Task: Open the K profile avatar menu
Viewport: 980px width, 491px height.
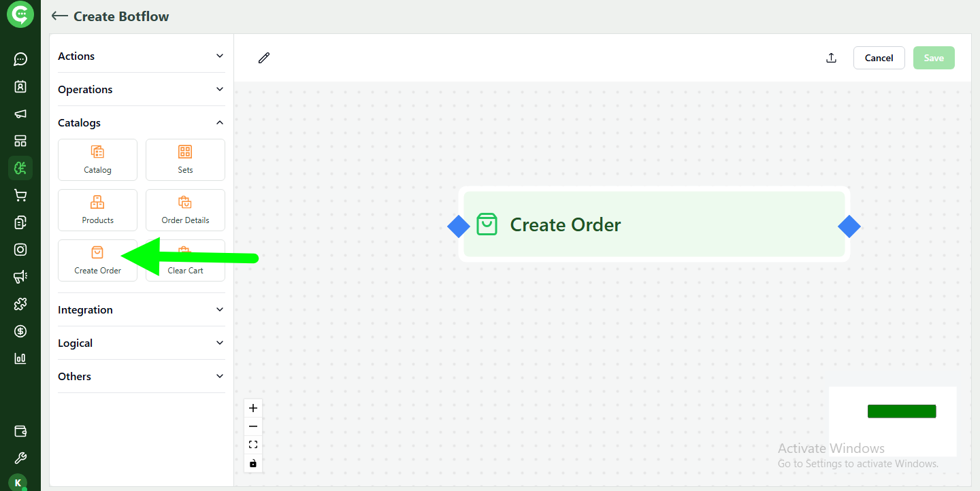Action: 16,482
